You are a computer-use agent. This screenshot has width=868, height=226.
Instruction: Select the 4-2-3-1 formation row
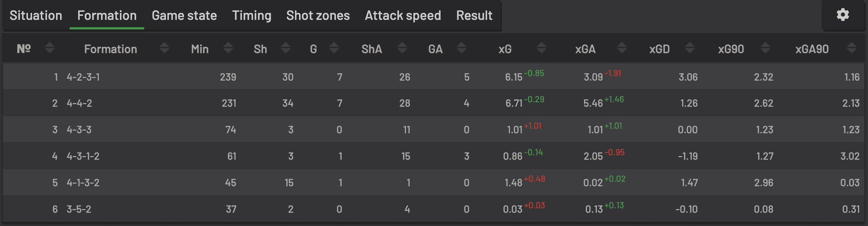pyautogui.click(x=83, y=77)
